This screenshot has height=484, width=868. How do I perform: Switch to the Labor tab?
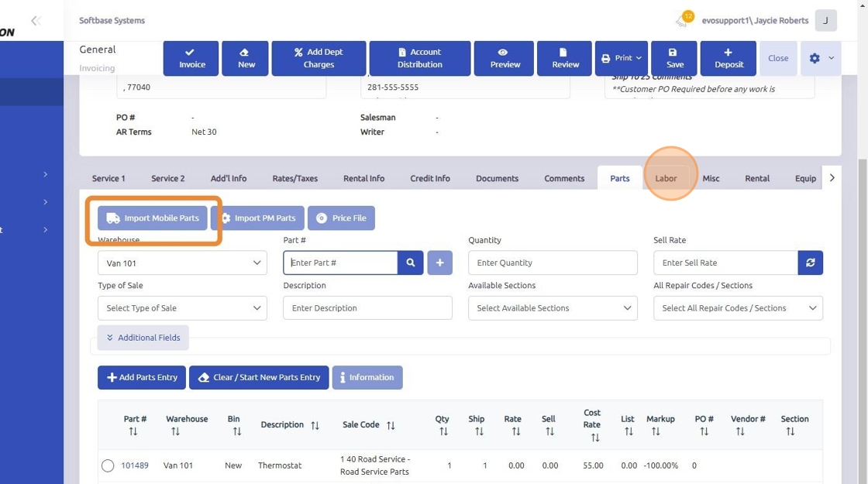coord(666,178)
